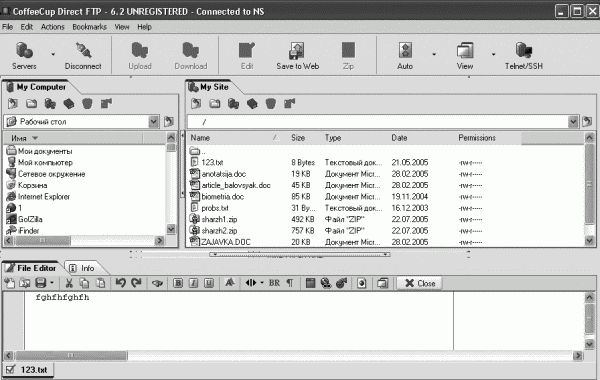The width and height of the screenshot is (600, 380).
Task: Toggle Italic formatting in editor
Action: (x=193, y=283)
